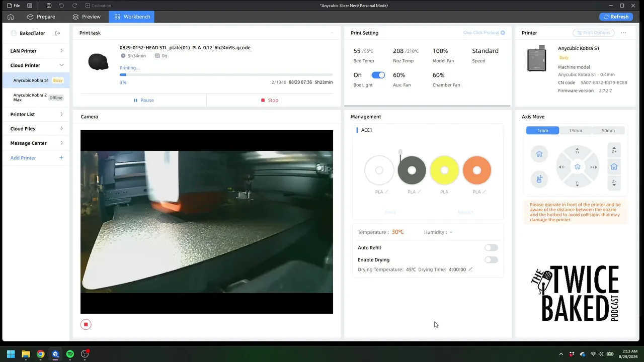Viewport: 644px width, 362px height.
Task: Switch to the Preview tab
Action: [87, 17]
